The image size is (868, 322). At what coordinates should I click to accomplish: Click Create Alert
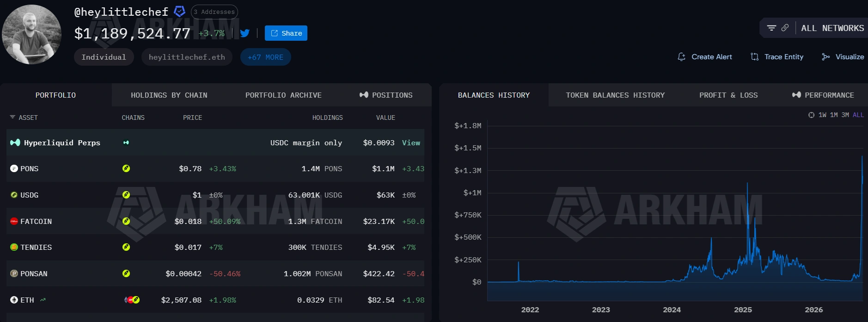point(705,57)
